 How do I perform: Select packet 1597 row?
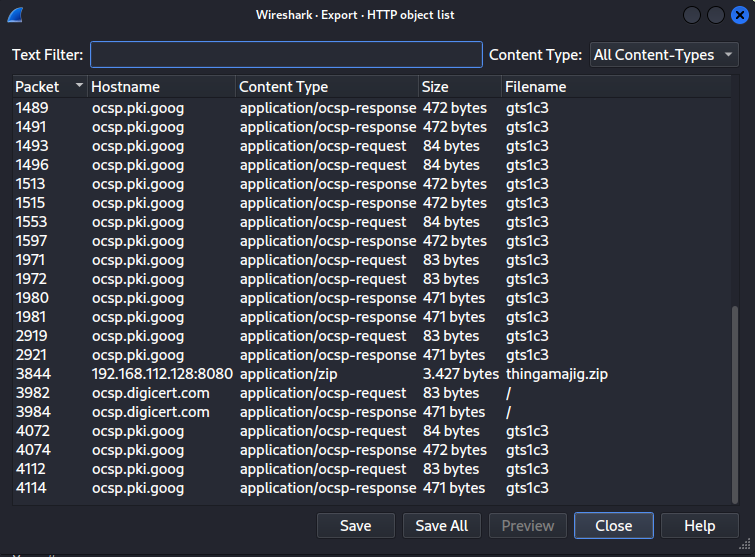372,241
